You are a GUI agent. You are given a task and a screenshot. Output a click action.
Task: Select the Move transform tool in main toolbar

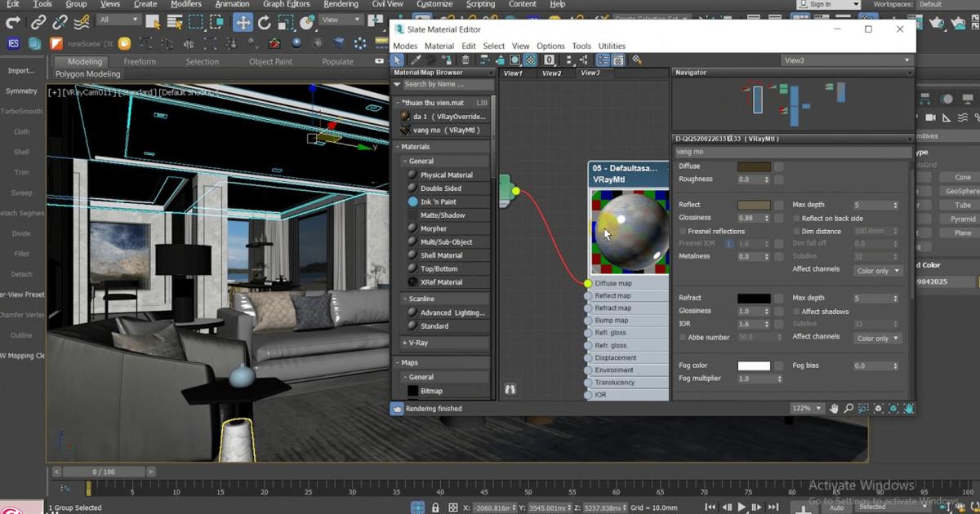[x=243, y=22]
